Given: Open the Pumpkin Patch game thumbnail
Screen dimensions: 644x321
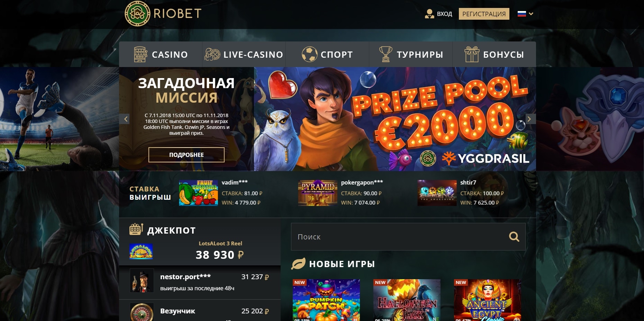Looking at the screenshot, I should [326, 300].
